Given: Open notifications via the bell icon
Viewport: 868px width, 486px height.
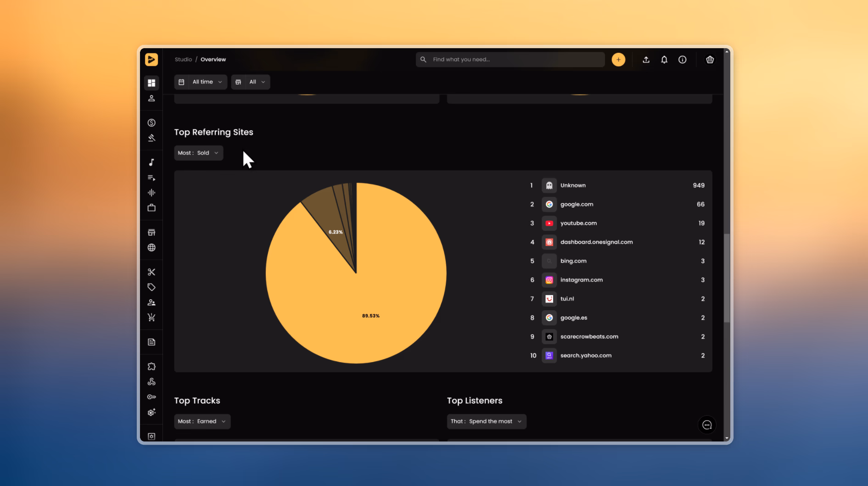Looking at the screenshot, I should point(664,60).
